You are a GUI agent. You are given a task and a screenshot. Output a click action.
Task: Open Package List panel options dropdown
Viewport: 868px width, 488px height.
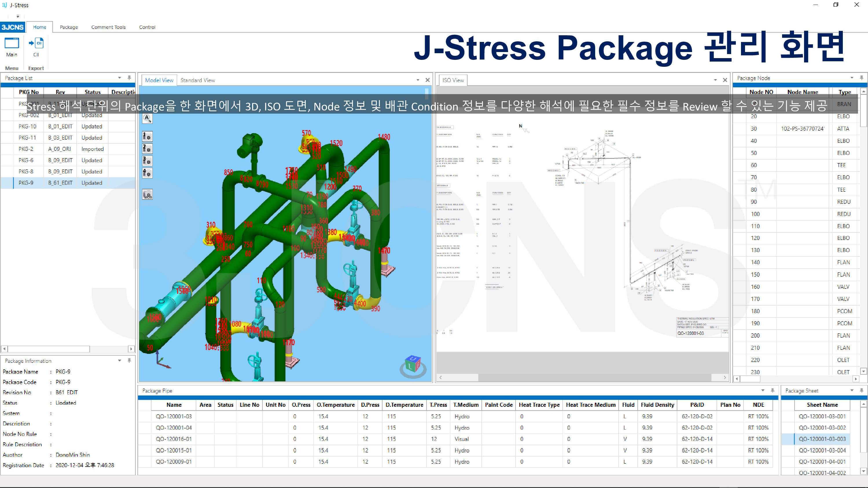[x=119, y=78]
